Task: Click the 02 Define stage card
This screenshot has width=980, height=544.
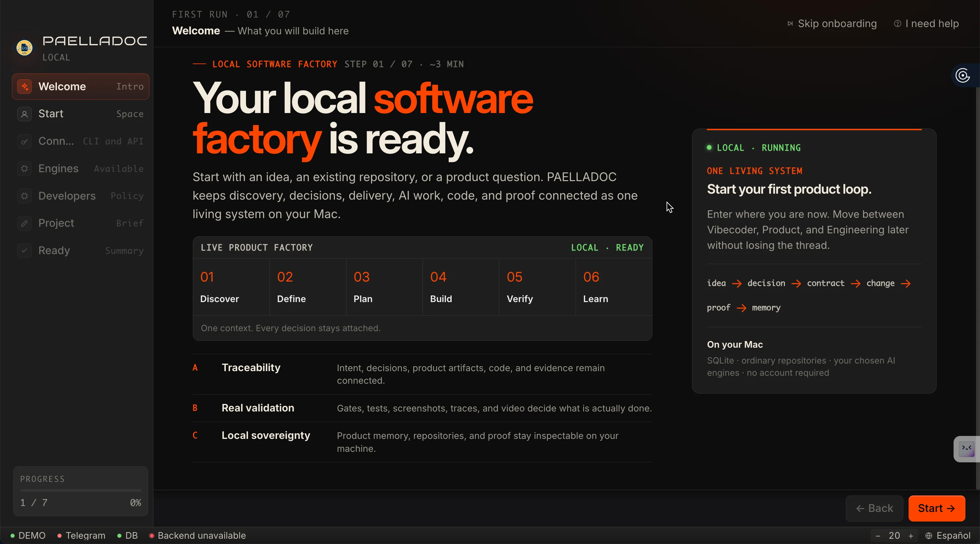Action: point(308,287)
